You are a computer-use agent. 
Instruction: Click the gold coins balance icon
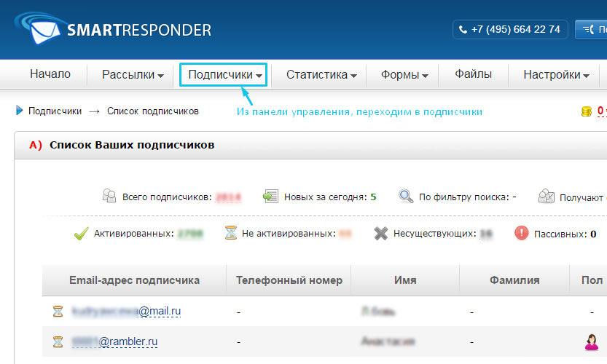point(587,111)
